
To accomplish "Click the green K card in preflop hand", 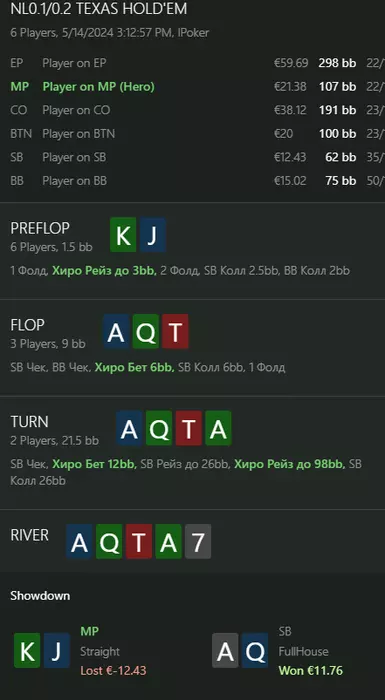I will pyautogui.click(x=123, y=235).
